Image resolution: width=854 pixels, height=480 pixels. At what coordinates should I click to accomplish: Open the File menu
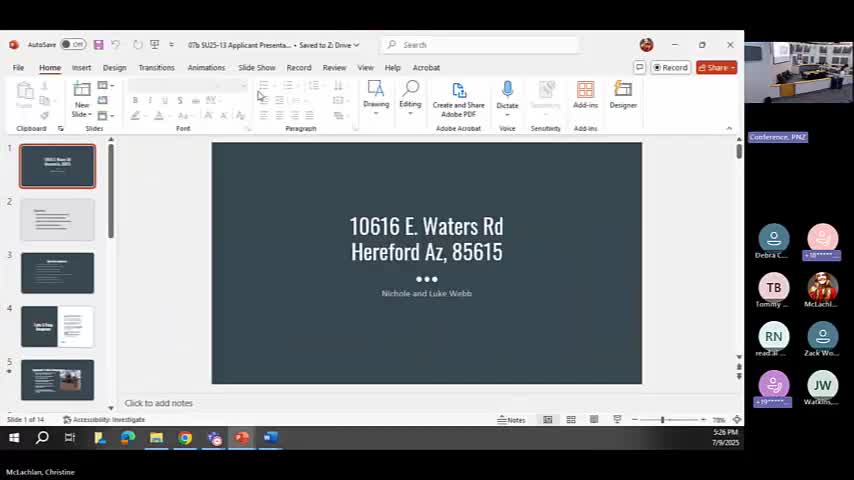(x=18, y=68)
